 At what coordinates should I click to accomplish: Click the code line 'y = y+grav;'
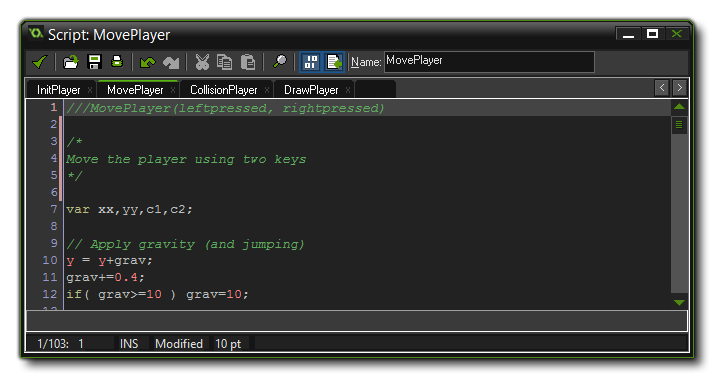point(109,261)
